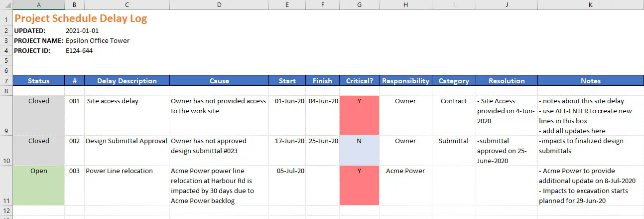Select the Notes header cell
Image resolution: width=644 pixels, height=219 pixels.
[591, 81]
